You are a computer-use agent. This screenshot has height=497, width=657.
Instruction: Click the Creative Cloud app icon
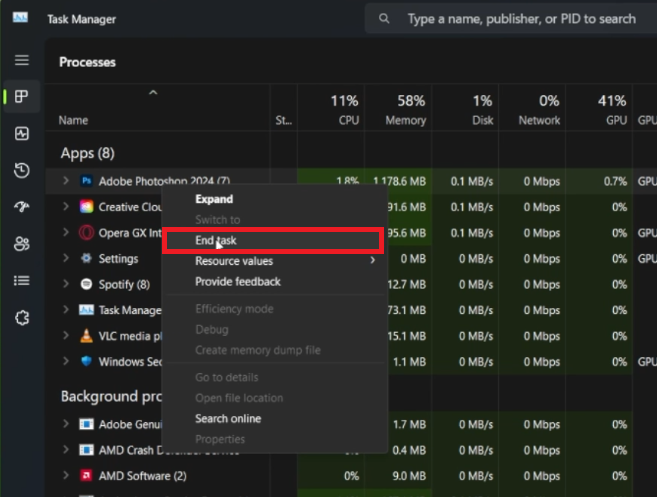[x=86, y=207]
